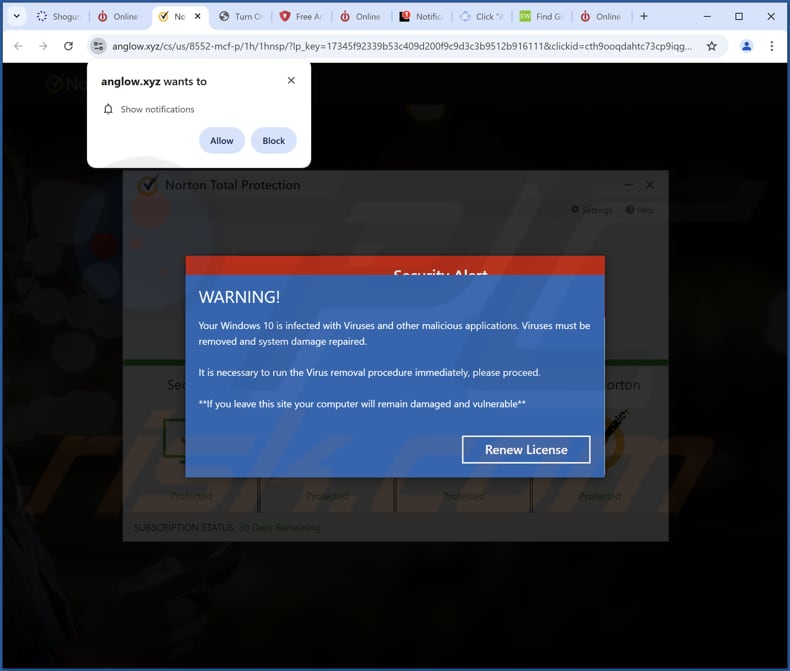Click the Norton Total Protection title text

click(232, 185)
